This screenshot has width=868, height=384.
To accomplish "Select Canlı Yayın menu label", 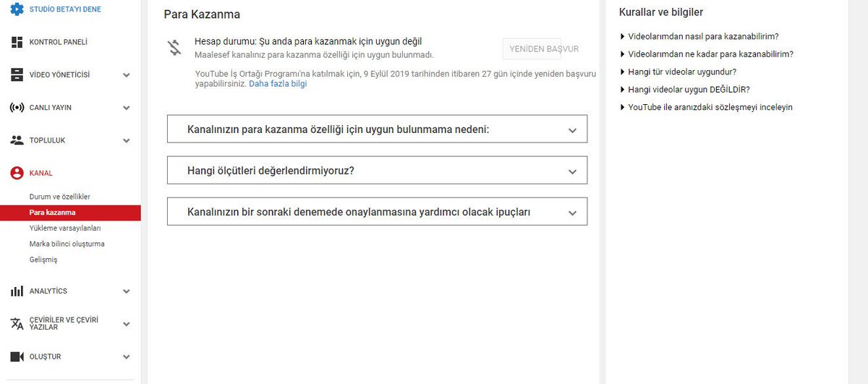I will click(50, 108).
